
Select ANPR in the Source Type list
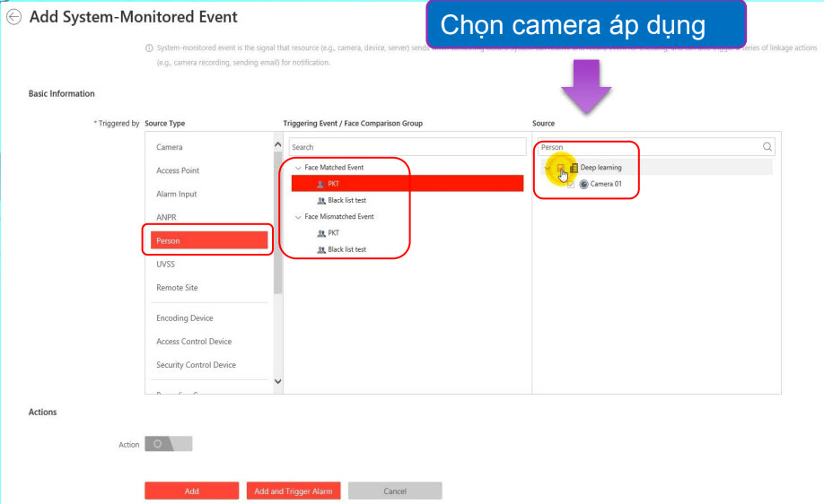pos(166,217)
